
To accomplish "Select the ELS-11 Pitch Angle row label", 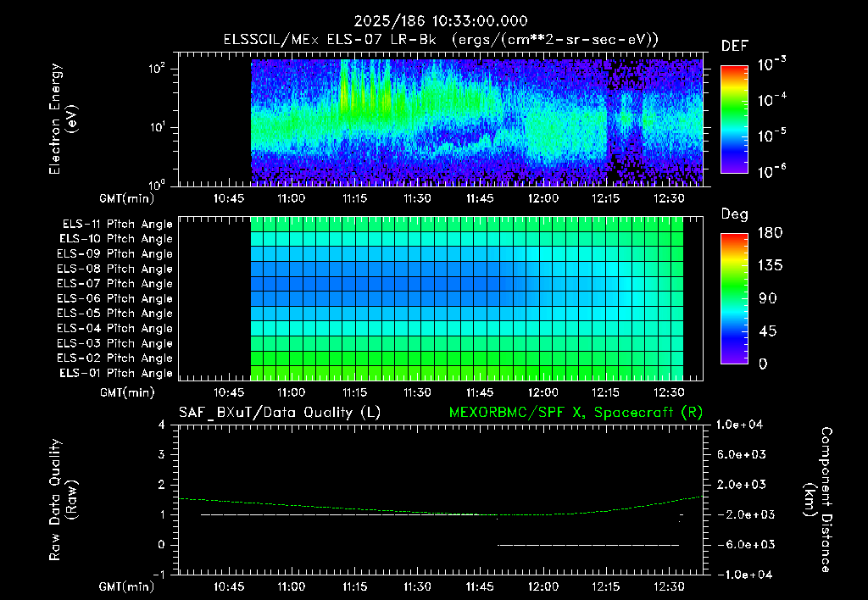I will pyautogui.click(x=117, y=225).
